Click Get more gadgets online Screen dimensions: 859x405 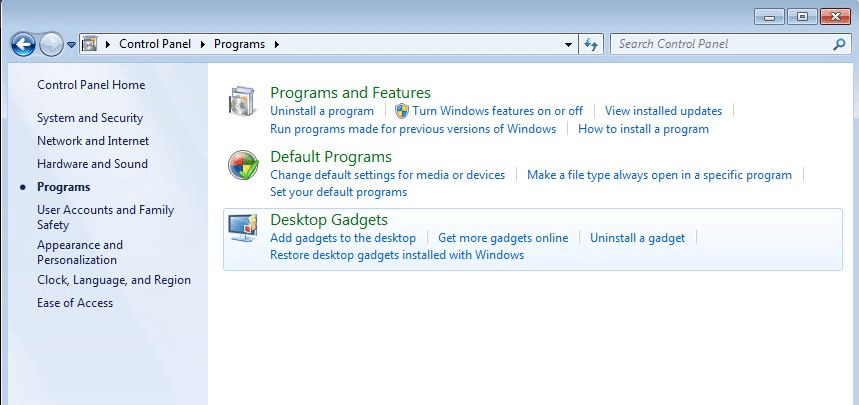tap(503, 238)
